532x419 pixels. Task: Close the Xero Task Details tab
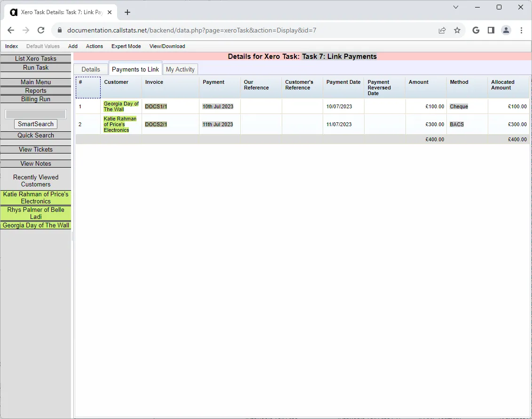click(x=110, y=12)
